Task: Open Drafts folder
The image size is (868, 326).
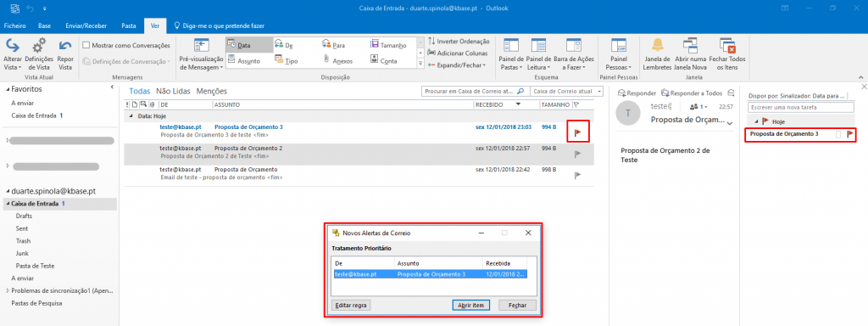Action: point(24,216)
